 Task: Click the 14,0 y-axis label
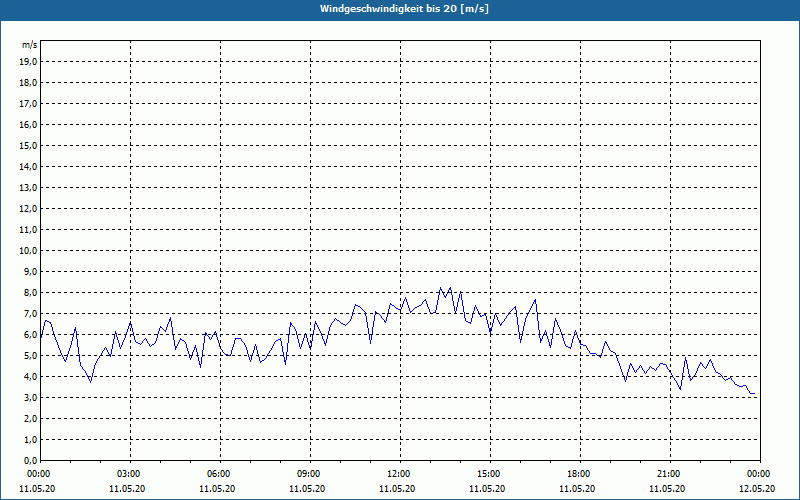tap(29, 166)
